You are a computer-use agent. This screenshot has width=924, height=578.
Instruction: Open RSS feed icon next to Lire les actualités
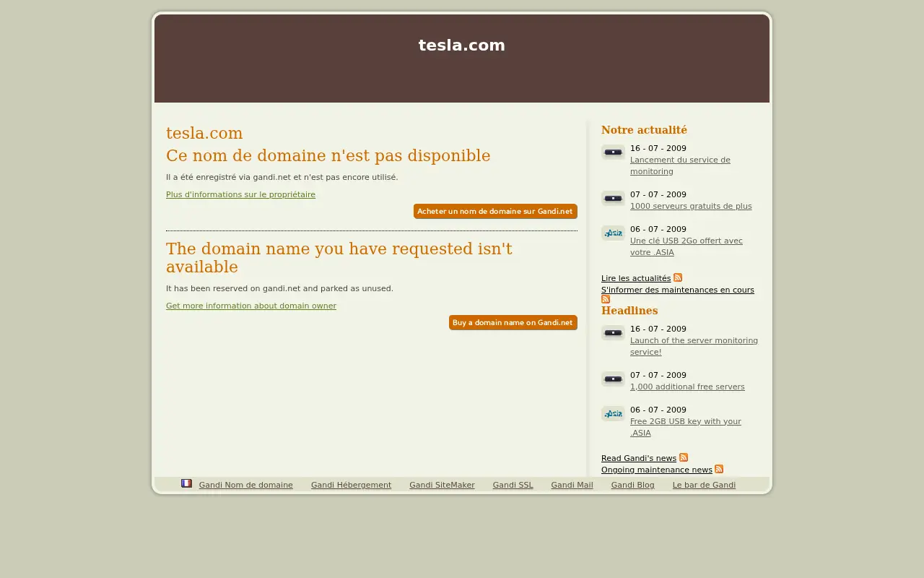coord(678,277)
